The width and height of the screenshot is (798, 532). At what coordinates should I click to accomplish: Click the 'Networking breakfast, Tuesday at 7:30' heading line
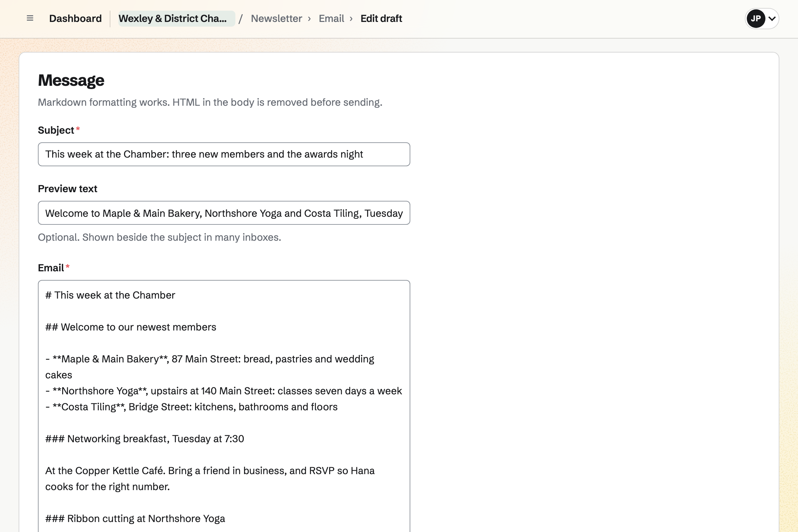pyautogui.click(x=145, y=438)
